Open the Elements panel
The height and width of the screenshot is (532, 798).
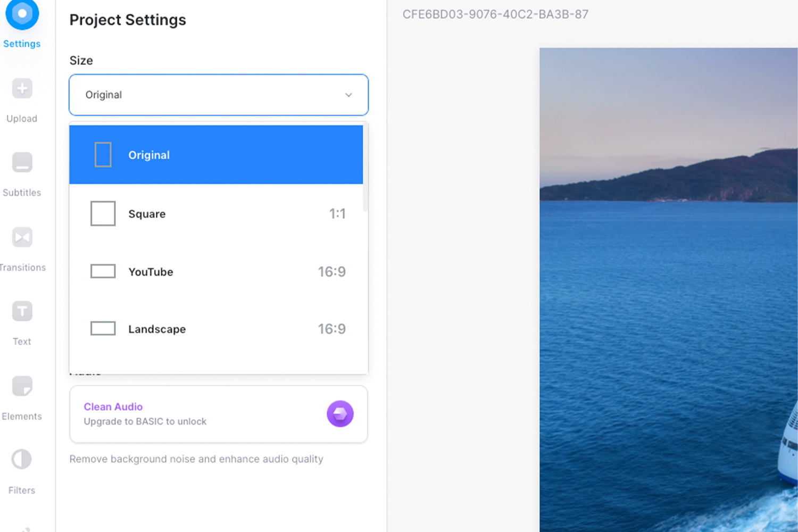(21, 386)
